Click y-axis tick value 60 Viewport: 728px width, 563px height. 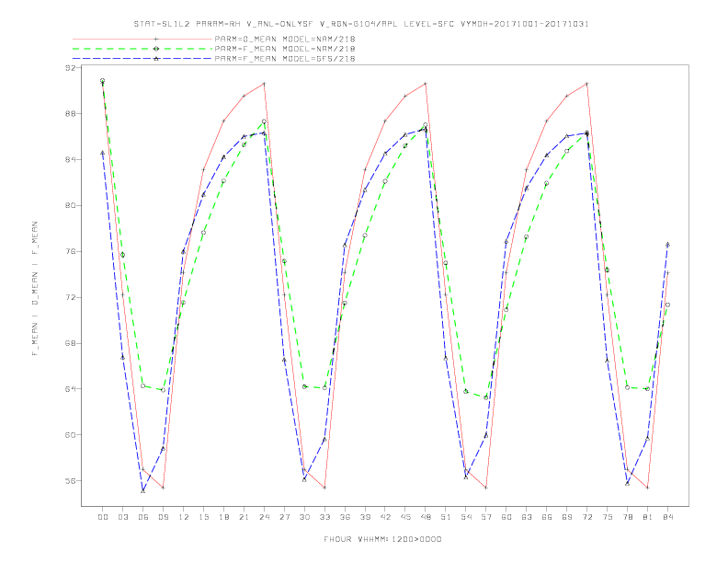(70, 435)
